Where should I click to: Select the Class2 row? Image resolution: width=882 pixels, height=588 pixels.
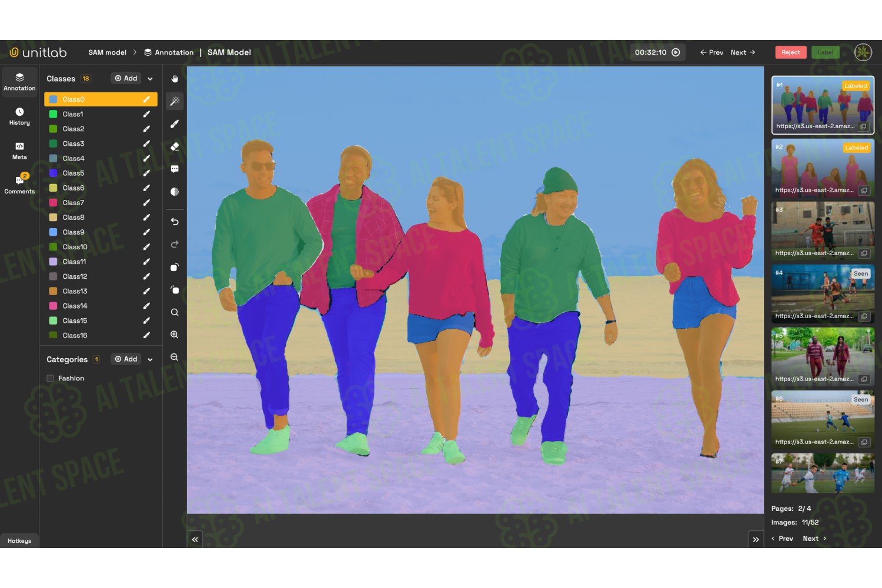click(101, 129)
